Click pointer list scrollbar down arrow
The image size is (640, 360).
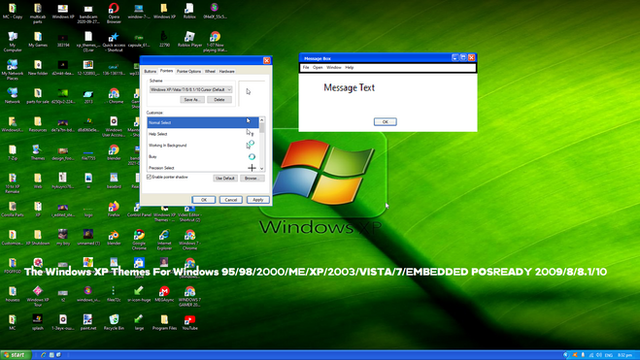(x=262, y=168)
